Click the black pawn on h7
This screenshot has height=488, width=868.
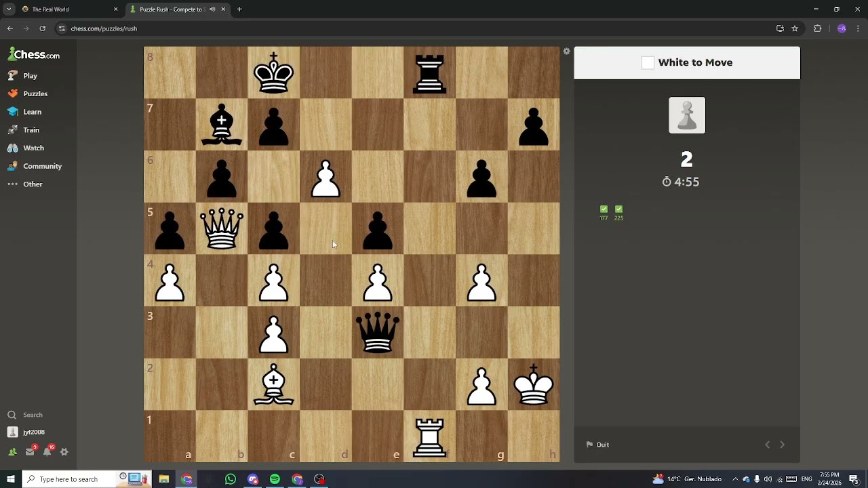(x=534, y=125)
